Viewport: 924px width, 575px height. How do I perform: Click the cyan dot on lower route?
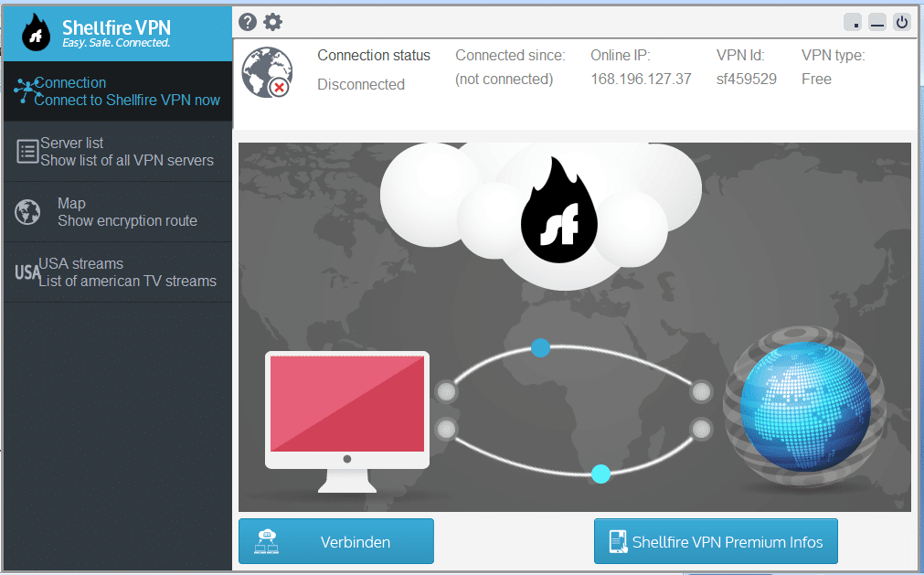click(x=600, y=474)
